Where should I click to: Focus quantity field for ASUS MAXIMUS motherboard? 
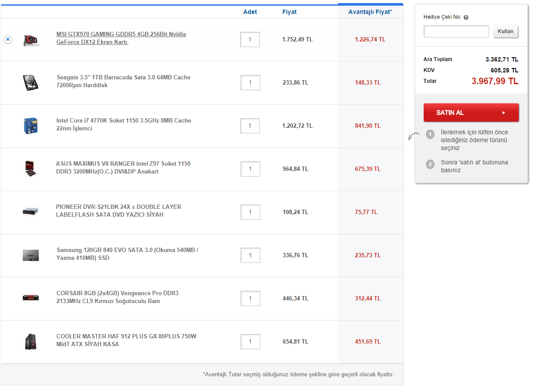pos(250,169)
